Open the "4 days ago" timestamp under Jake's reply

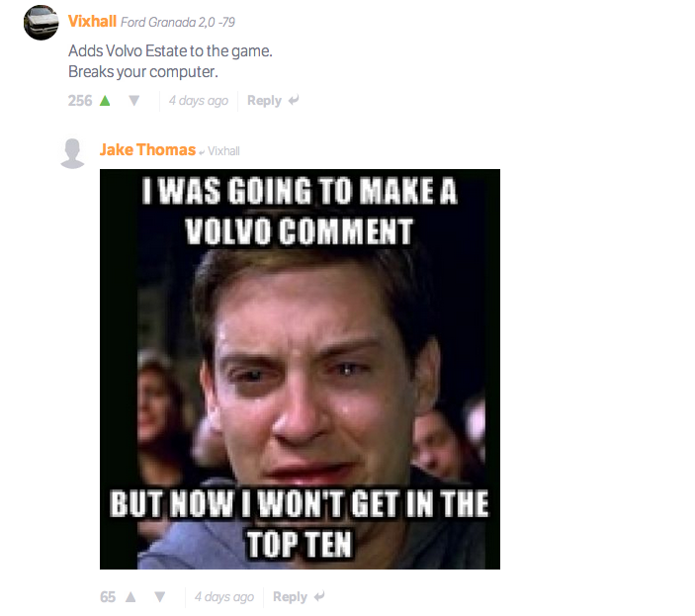point(224,597)
